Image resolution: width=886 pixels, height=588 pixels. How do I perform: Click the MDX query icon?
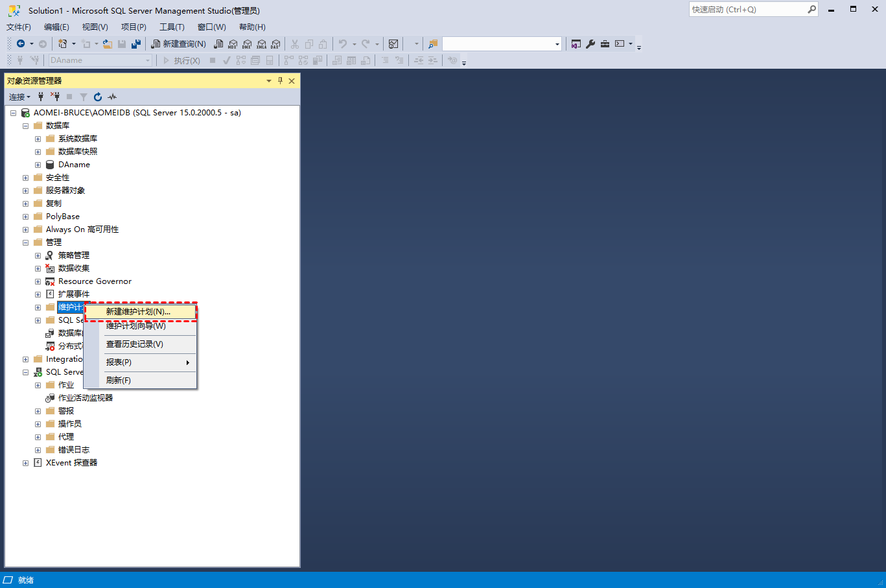233,44
